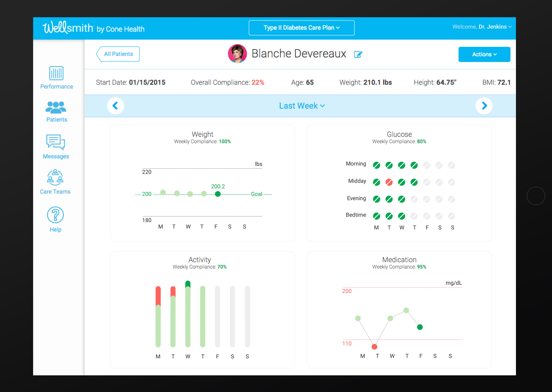Screen dimensions: 552x392
Task: Go to previous week with left arrow
Action: click(115, 106)
